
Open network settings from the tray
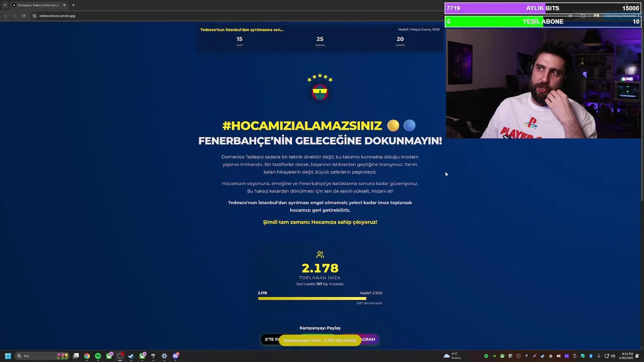(x=606, y=356)
